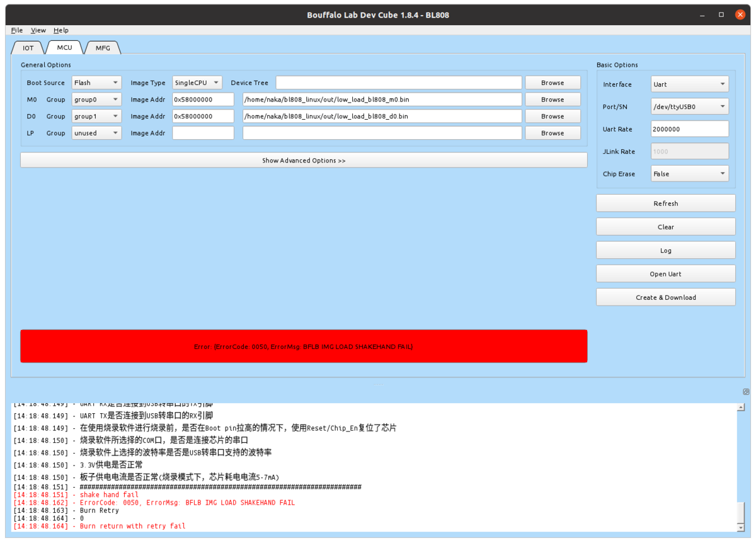Open the LP Group dropdown
The image size is (756, 543).
(96, 133)
